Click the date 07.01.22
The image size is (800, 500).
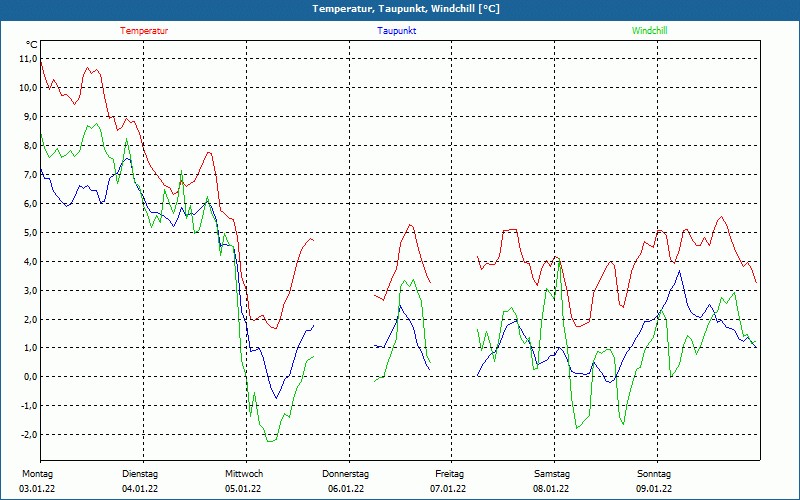click(x=448, y=489)
